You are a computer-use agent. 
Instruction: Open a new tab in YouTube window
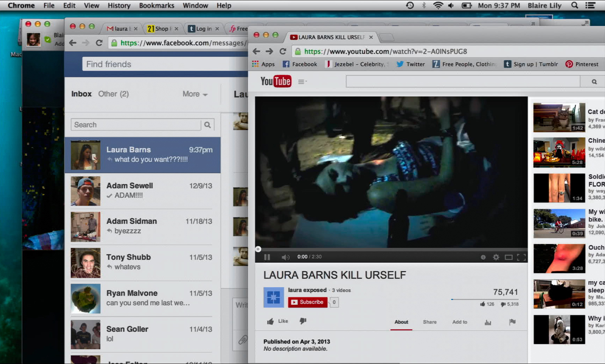[386, 37]
